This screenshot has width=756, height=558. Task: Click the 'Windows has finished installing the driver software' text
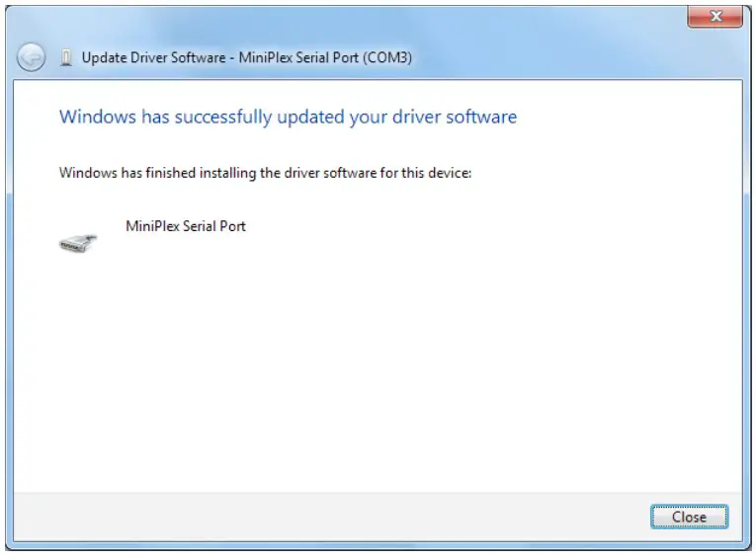click(265, 173)
